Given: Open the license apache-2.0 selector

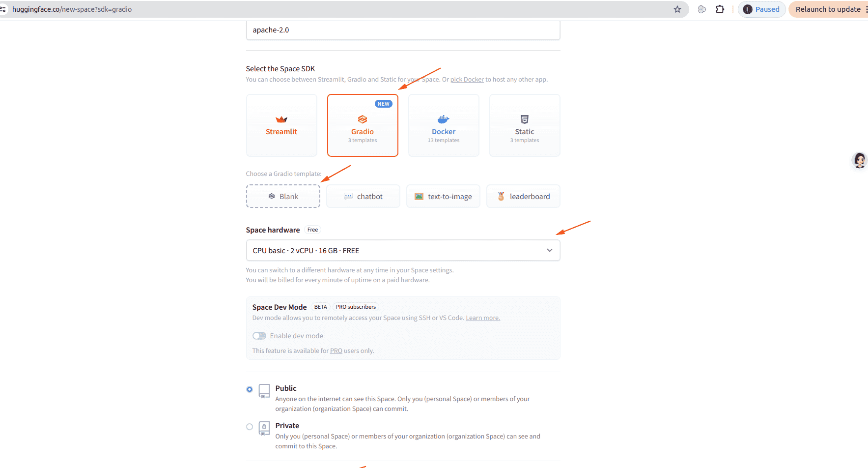Looking at the screenshot, I should [x=403, y=30].
